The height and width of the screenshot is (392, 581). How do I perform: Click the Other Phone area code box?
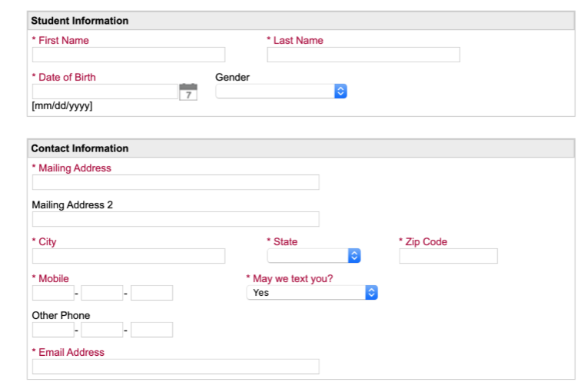tap(53, 330)
